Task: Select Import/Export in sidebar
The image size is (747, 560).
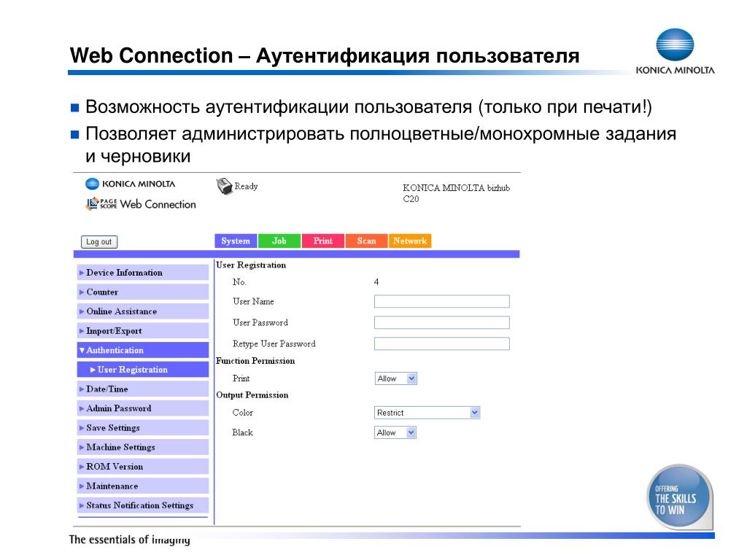Action: (143, 330)
